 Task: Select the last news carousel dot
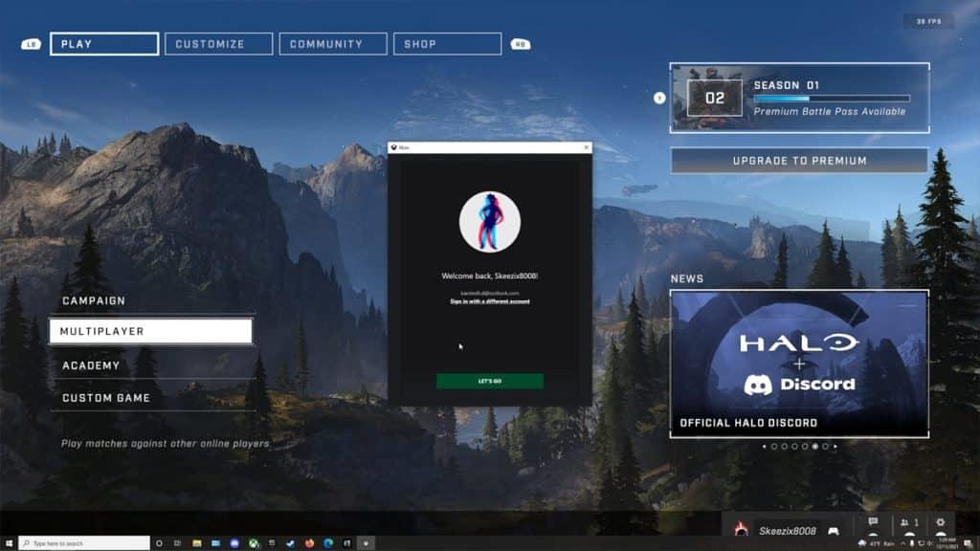tap(825, 446)
